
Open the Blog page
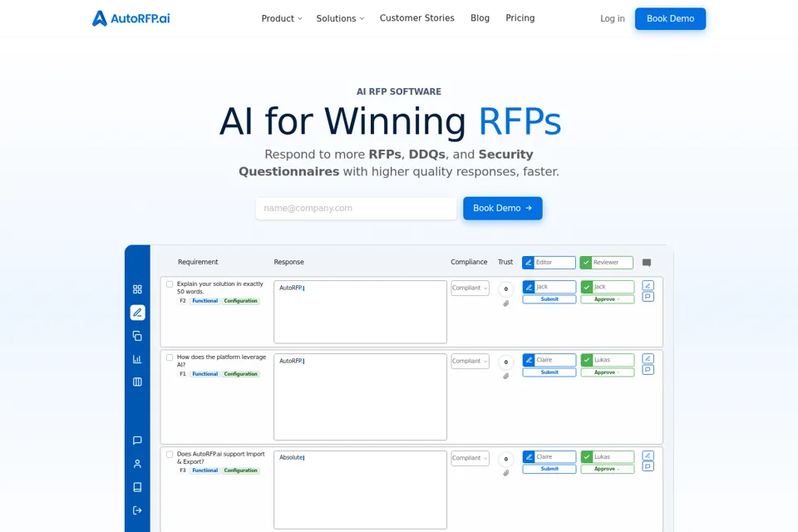point(480,18)
